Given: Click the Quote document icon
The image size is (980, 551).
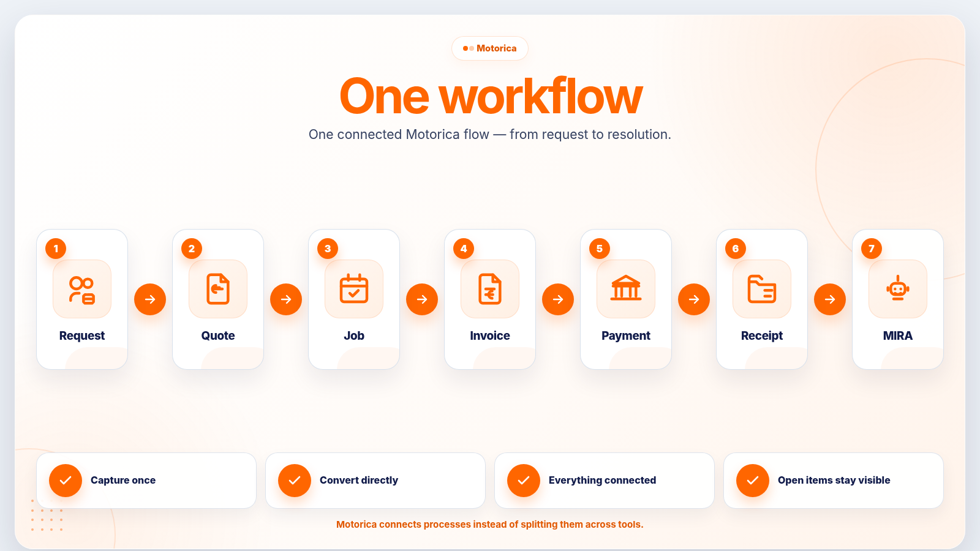Looking at the screenshot, I should (218, 290).
